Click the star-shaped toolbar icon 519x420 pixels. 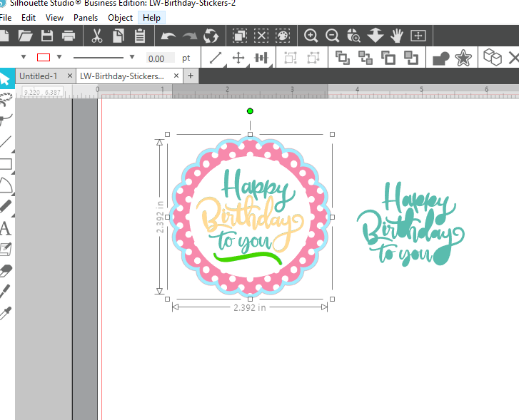(463, 58)
